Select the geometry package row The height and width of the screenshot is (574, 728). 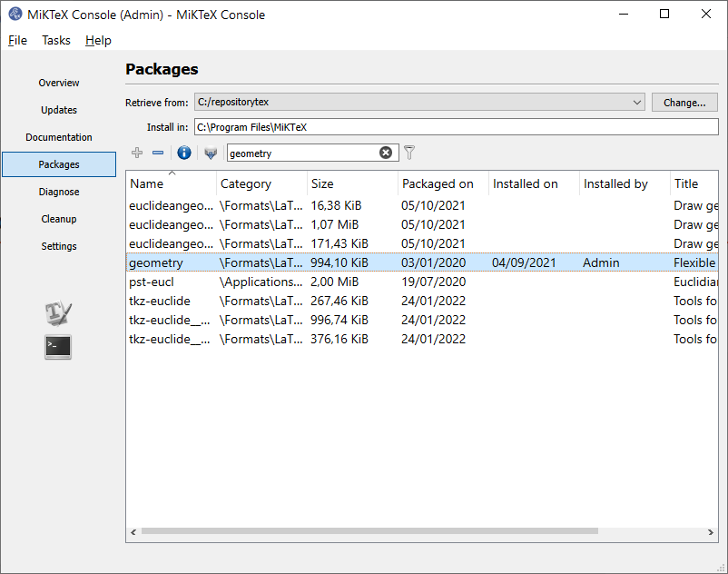coord(422,262)
